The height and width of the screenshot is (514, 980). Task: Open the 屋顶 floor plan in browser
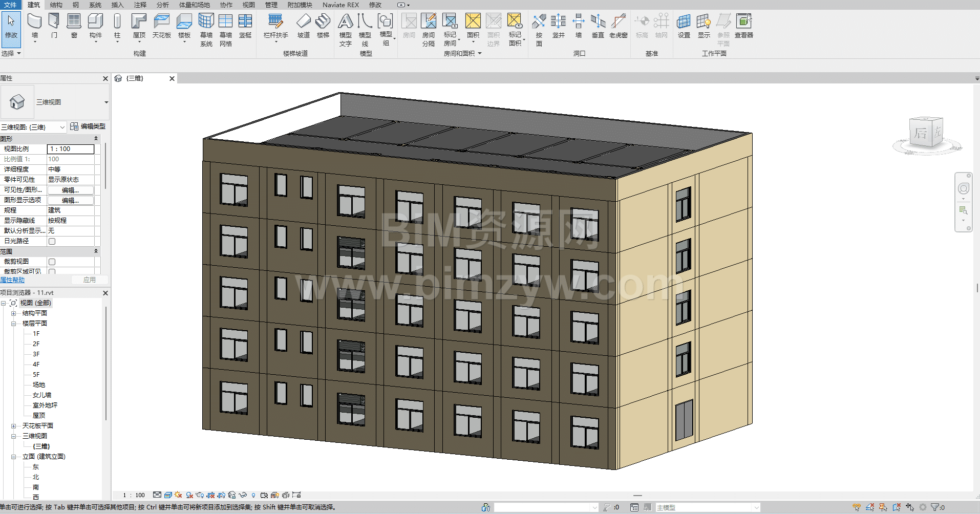tap(39, 416)
